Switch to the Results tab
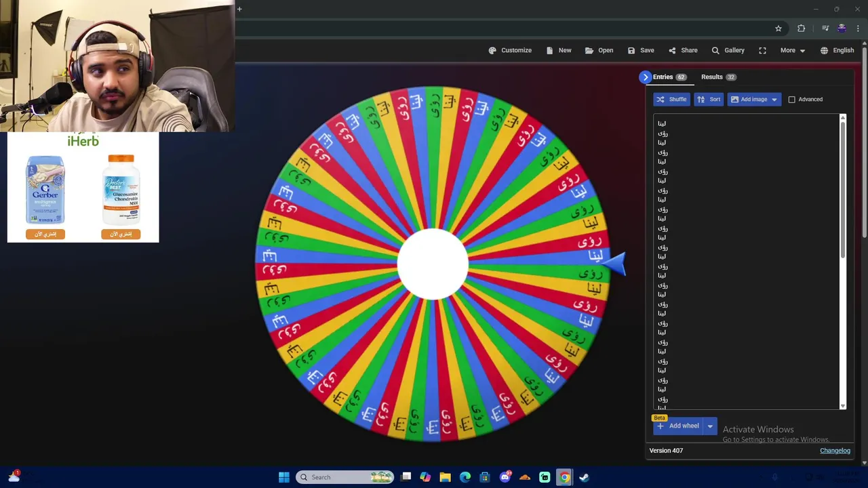868x488 pixels. 718,77
